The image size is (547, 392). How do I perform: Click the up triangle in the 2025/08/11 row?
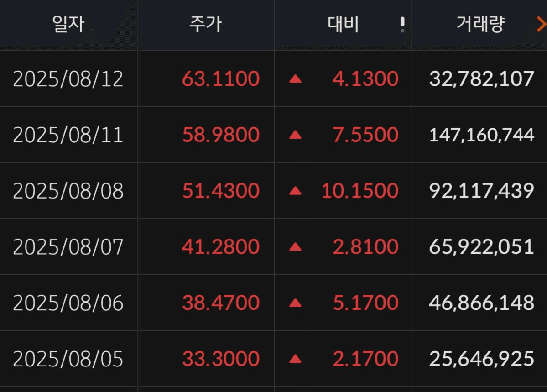click(x=295, y=135)
